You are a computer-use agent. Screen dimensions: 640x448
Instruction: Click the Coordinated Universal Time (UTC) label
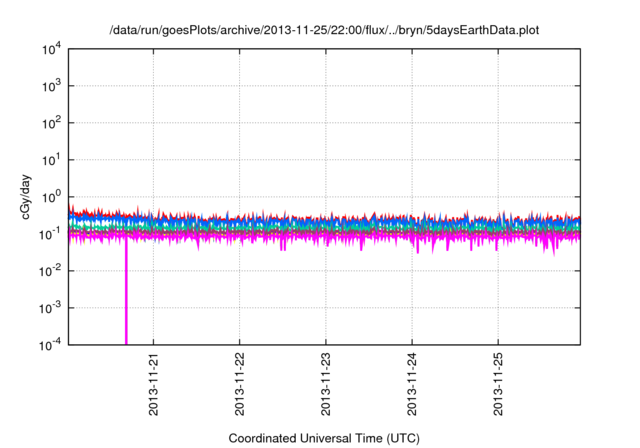coord(324,438)
